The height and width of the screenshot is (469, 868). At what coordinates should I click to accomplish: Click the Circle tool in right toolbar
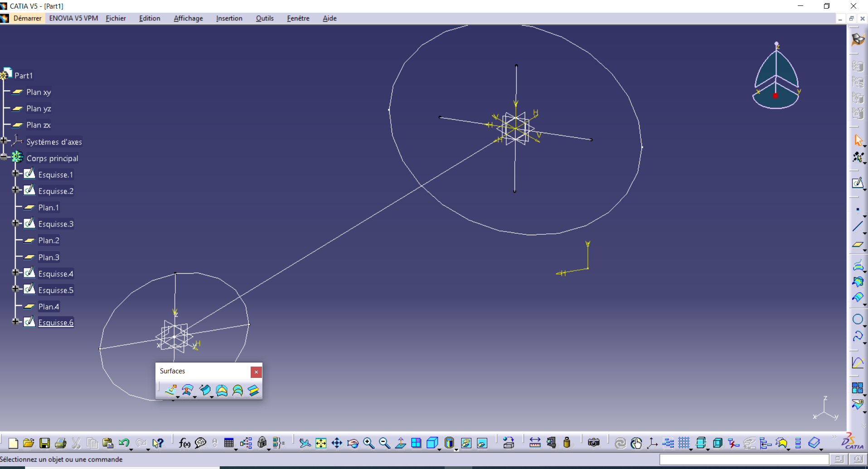[x=858, y=319]
